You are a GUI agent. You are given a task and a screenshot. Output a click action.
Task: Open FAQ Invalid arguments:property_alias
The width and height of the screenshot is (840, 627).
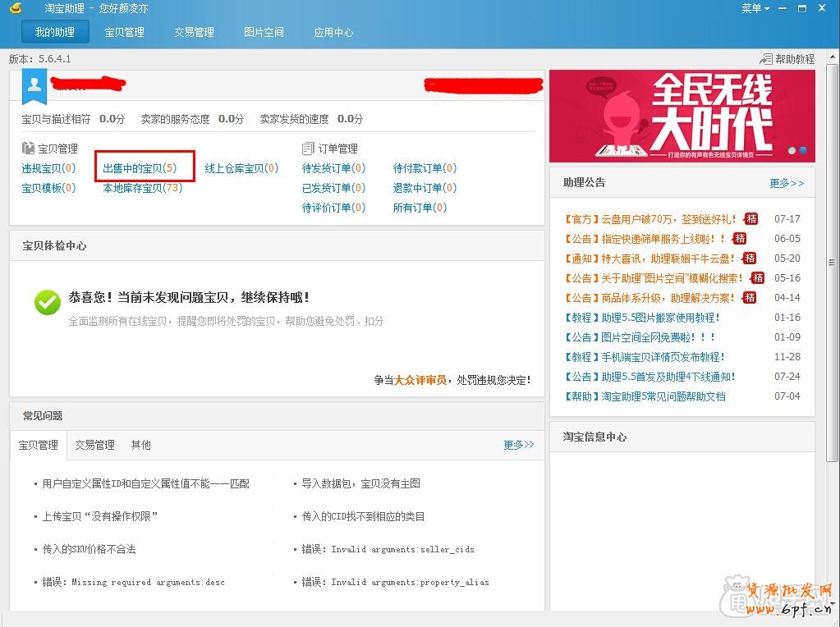tap(395, 582)
